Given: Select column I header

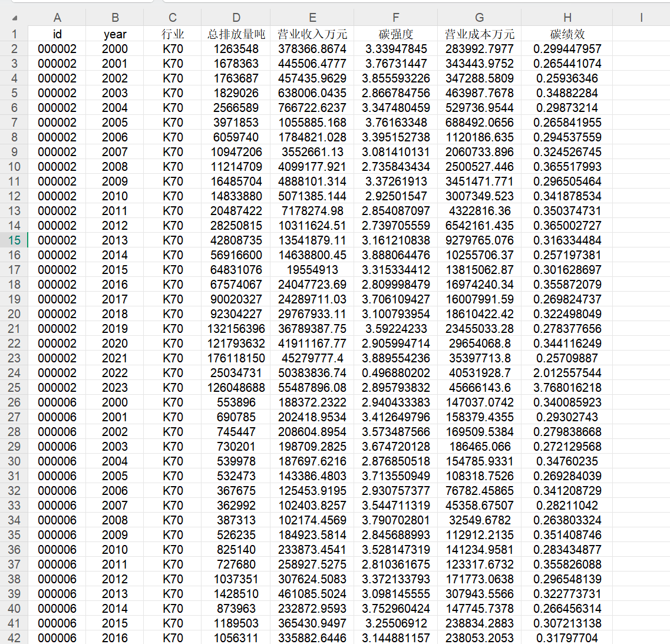Looking at the screenshot, I should click(x=641, y=18).
